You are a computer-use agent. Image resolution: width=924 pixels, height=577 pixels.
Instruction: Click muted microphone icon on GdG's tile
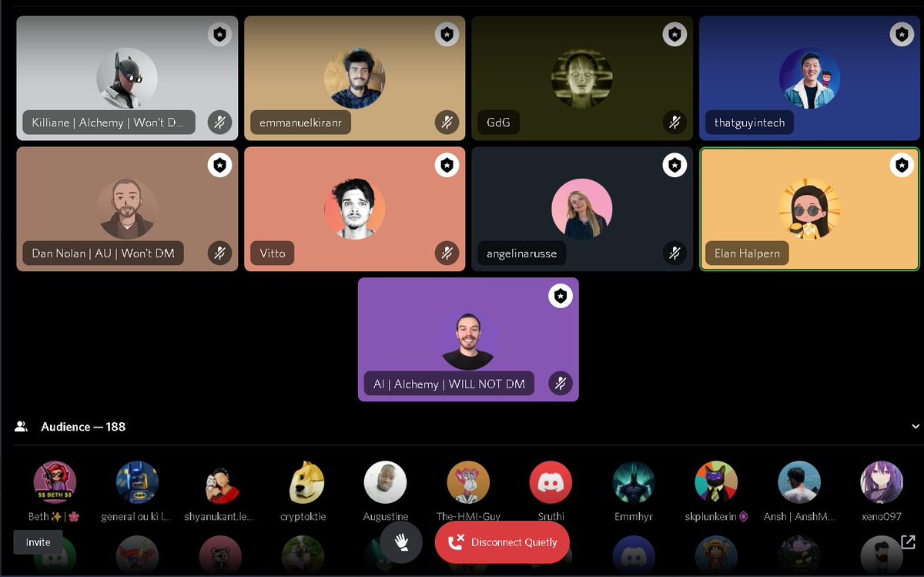[x=675, y=122]
